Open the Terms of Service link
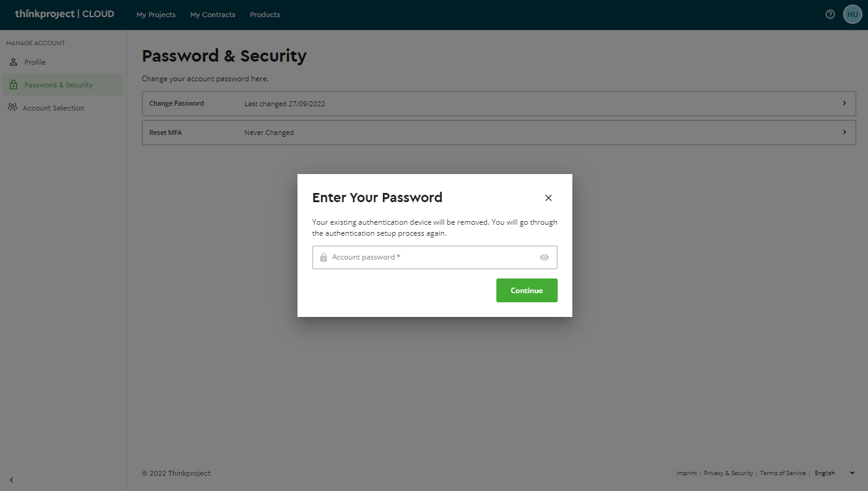This screenshot has height=491, width=868. pos(782,473)
